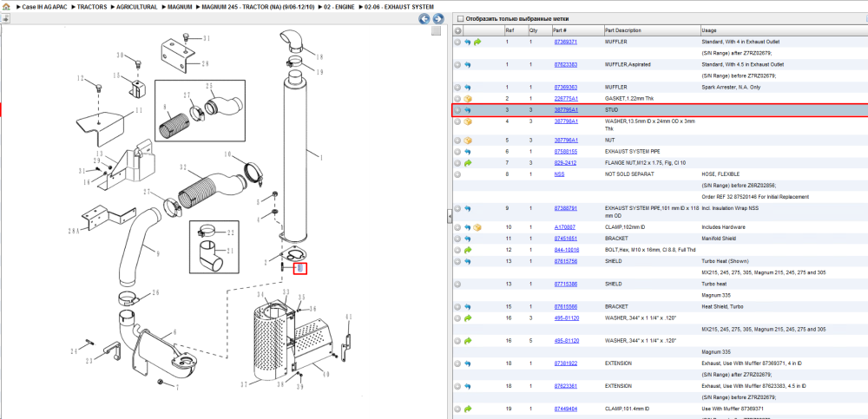Click callout number 37 in diagram
Image resolution: width=868 pixels, height=419 pixels.
point(244,384)
